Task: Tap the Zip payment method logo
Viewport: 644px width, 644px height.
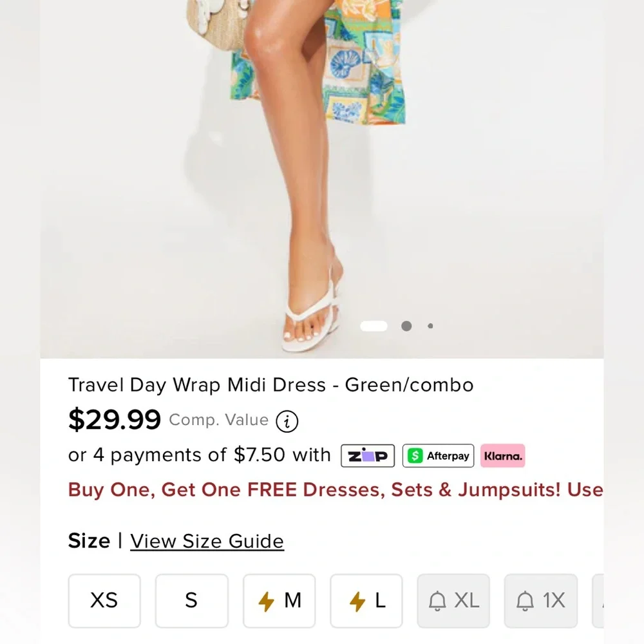Action: pyautogui.click(x=367, y=456)
